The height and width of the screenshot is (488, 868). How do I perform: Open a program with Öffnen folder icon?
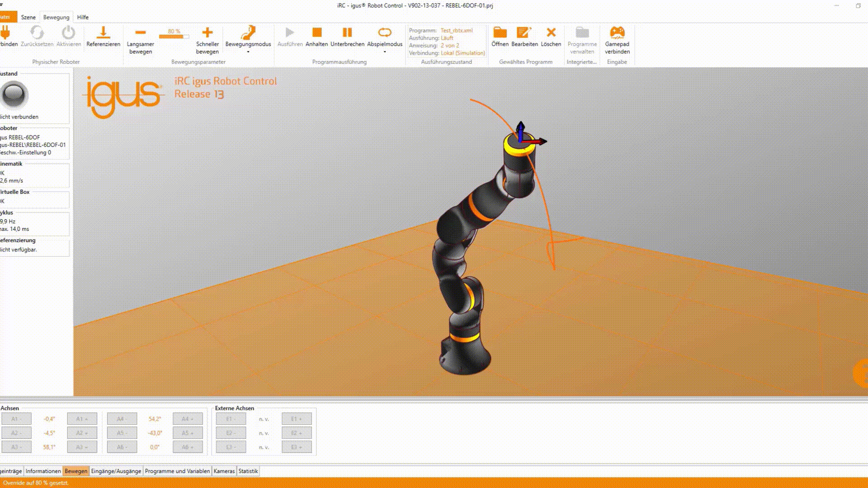tap(500, 33)
